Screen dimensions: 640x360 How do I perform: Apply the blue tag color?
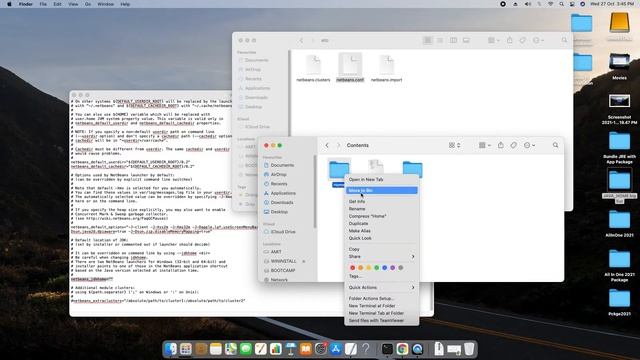tap(384, 268)
